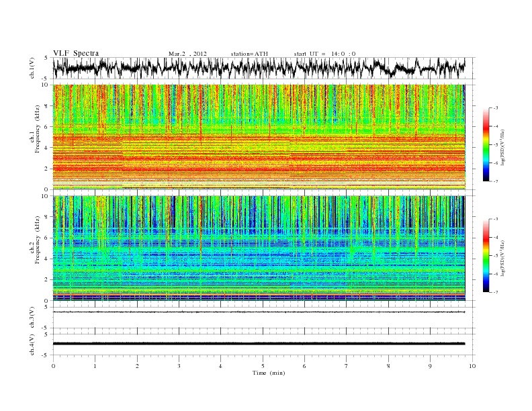The image size is (532, 411).
Task: Click the time axis tick label "5"
Action: (x=263, y=366)
